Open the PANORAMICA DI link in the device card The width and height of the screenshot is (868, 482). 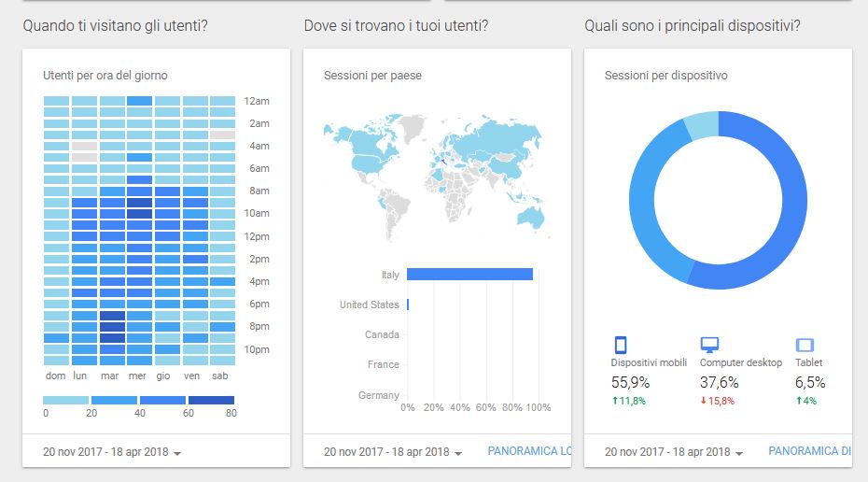809,451
